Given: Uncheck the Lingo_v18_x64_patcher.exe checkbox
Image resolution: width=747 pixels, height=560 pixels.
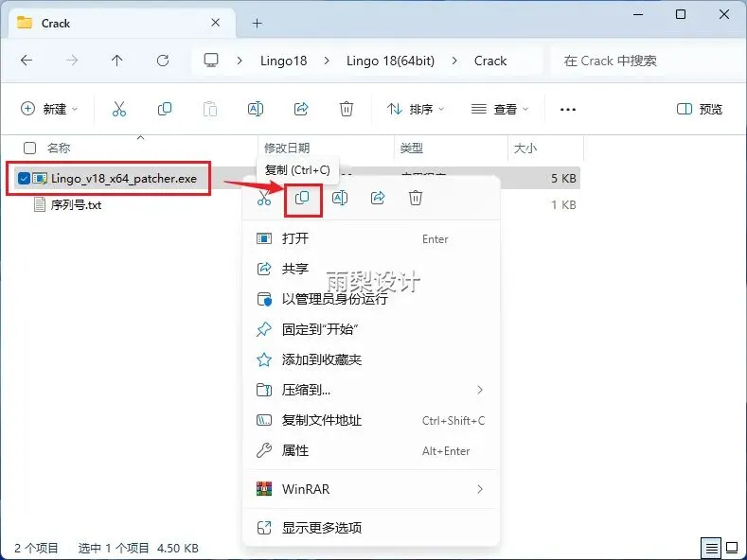Looking at the screenshot, I should (24, 178).
